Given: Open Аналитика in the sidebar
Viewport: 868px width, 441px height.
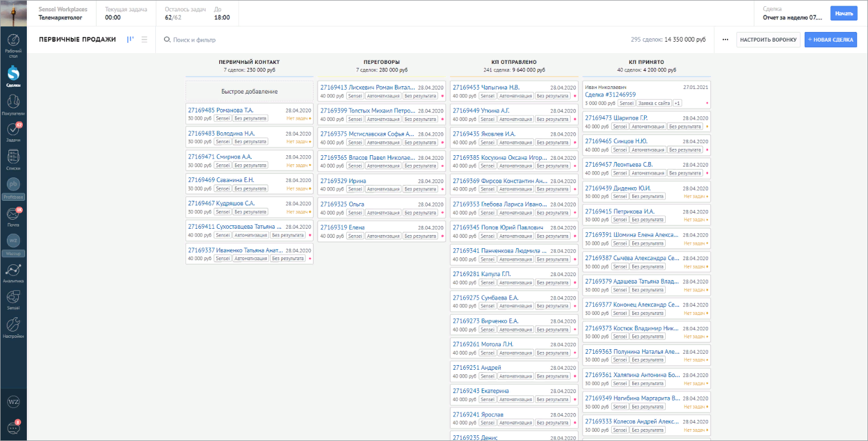Looking at the screenshot, I should [13, 273].
